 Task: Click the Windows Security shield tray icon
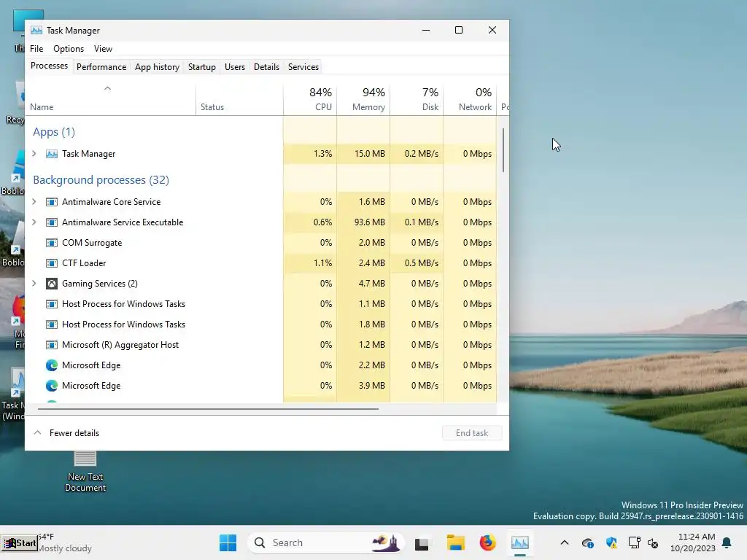click(x=611, y=542)
